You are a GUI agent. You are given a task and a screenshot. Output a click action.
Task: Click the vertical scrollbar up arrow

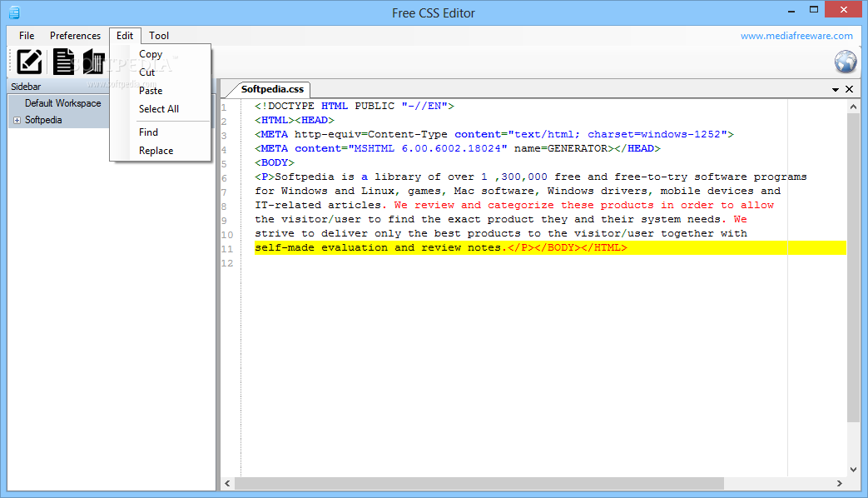click(853, 107)
